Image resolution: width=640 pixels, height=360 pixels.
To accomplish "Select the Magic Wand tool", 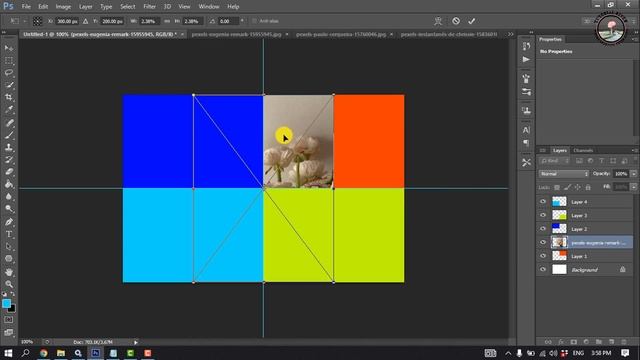I will tap(9, 85).
